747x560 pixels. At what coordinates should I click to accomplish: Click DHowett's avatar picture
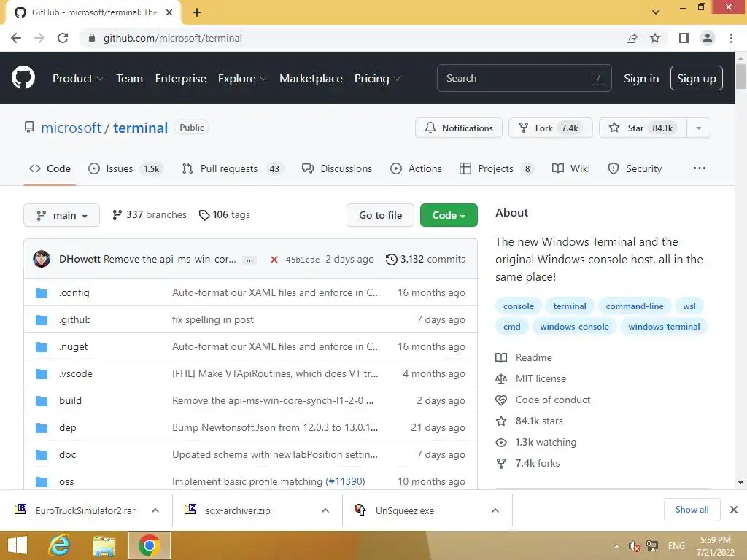click(42, 259)
